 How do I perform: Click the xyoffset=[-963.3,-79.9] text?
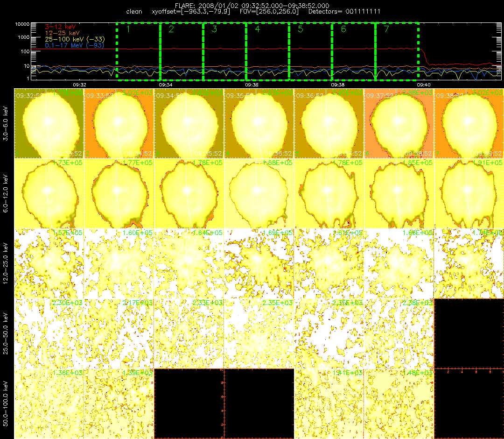coord(191,12)
